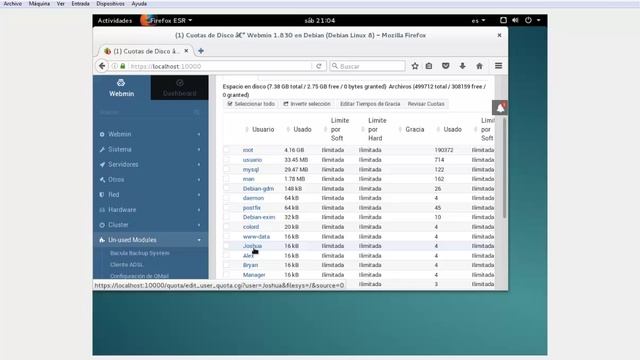Image resolution: width=640 pixels, height=360 pixels.
Task: Open the Bacula Backup System module
Action: pyautogui.click(x=140, y=253)
